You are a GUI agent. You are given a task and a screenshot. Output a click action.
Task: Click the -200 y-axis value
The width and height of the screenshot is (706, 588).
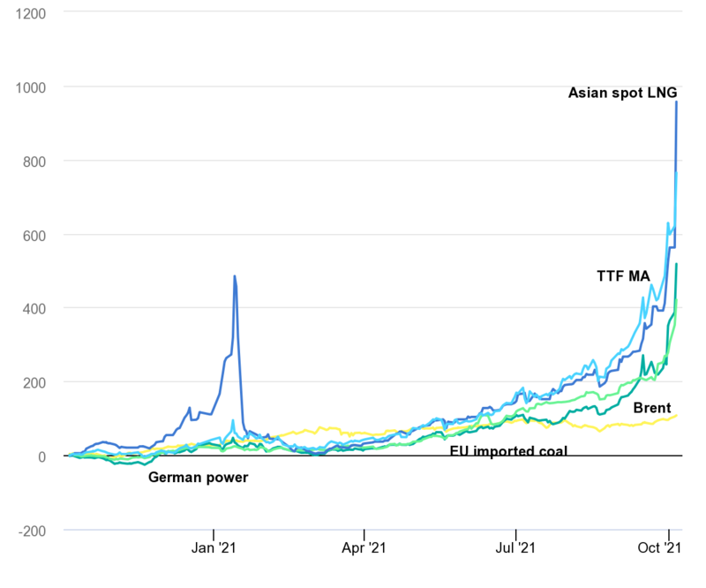tap(32, 531)
